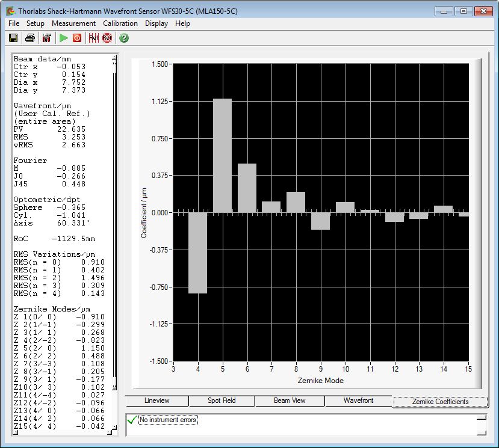The height and width of the screenshot is (448, 499).
Task: Stop measurement with red stop icon
Action: tap(77, 38)
